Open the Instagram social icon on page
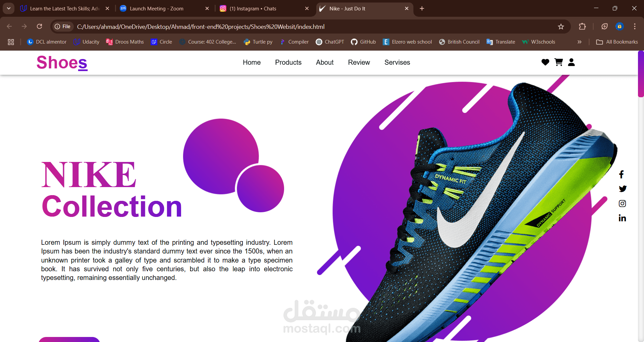The image size is (644, 342). 623,204
